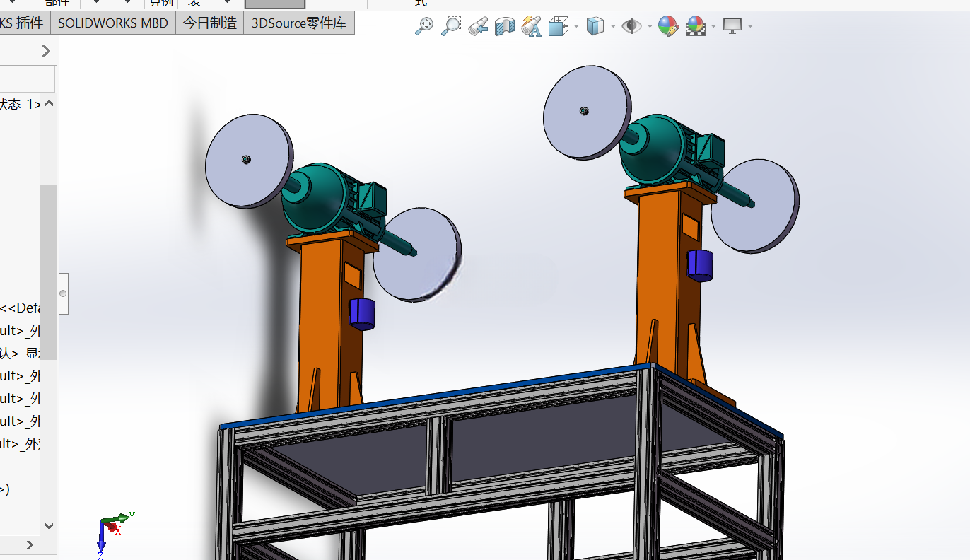
Task: Expand the Display Style dropdown arrow
Action: tap(613, 27)
